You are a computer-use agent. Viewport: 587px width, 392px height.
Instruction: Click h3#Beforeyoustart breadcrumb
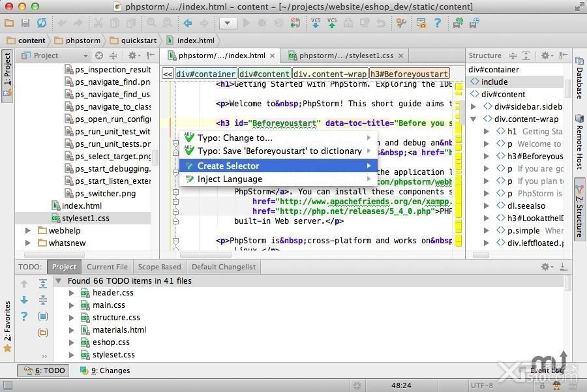pyautogui.click(x=409, y=74)
